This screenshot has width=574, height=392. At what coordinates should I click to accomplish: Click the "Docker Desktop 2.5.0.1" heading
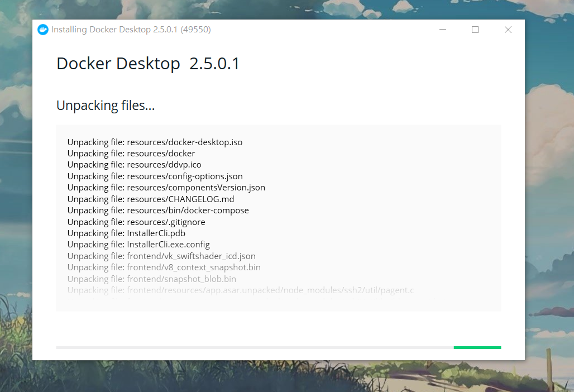148,64
